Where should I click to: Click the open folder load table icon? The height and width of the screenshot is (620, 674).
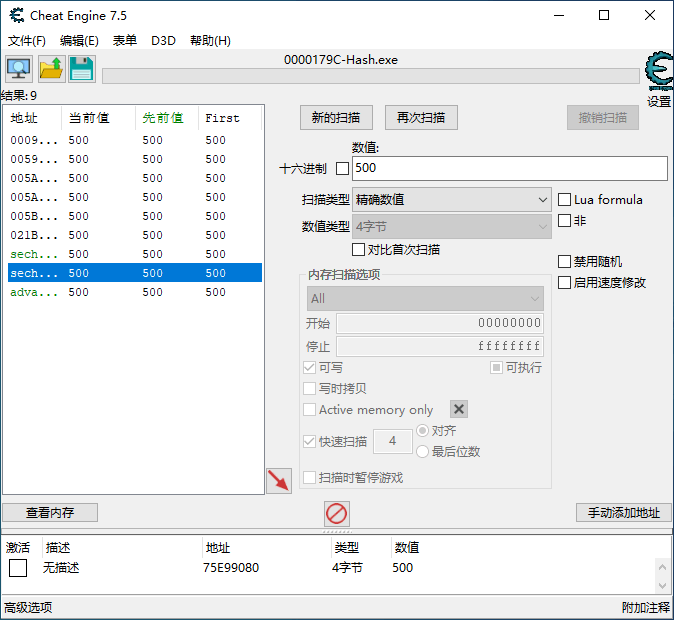point(52,69)
